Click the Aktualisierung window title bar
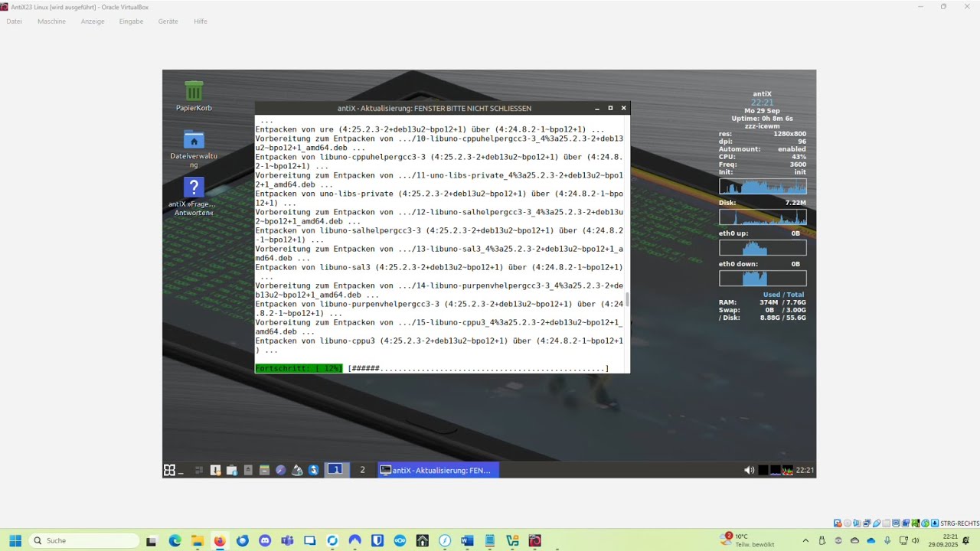The height and width of the screenshot is (551, 980). [434, 108]
